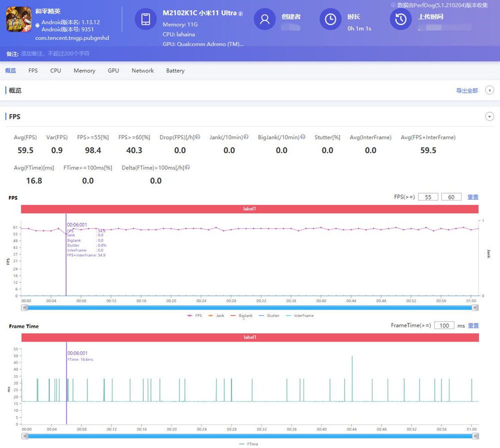The height and width of the screenshot is (448, 500).
Task: Click the creator user icon
Action: click(x=264, y=19)
